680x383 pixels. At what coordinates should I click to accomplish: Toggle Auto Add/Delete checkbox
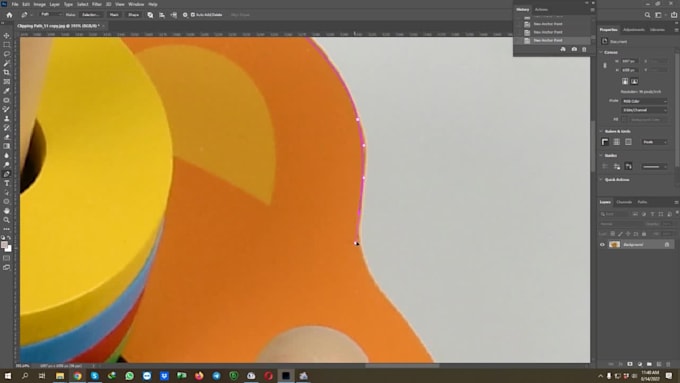[193, 15]
